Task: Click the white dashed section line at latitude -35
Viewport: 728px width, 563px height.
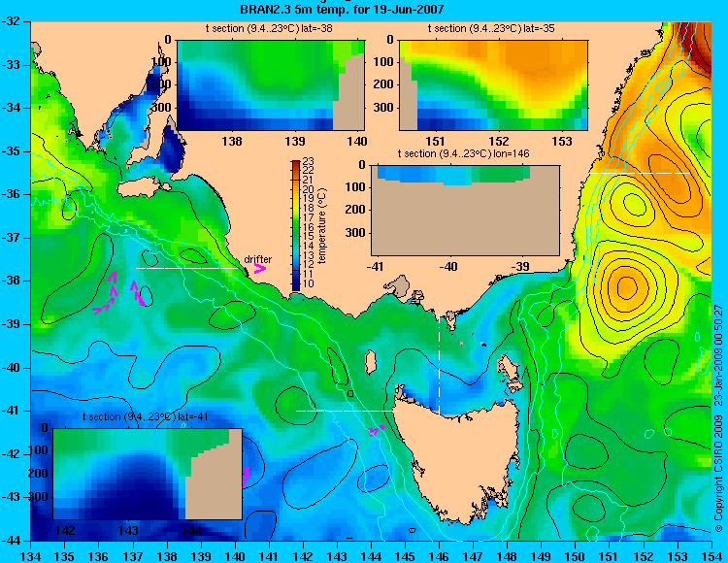Action: (640, 173)
